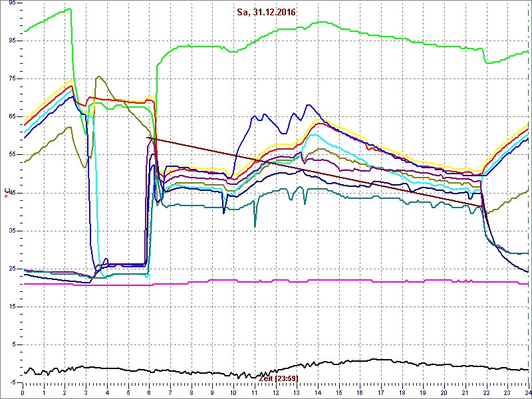Click hour 17 on the time axis

pos(381,392)
